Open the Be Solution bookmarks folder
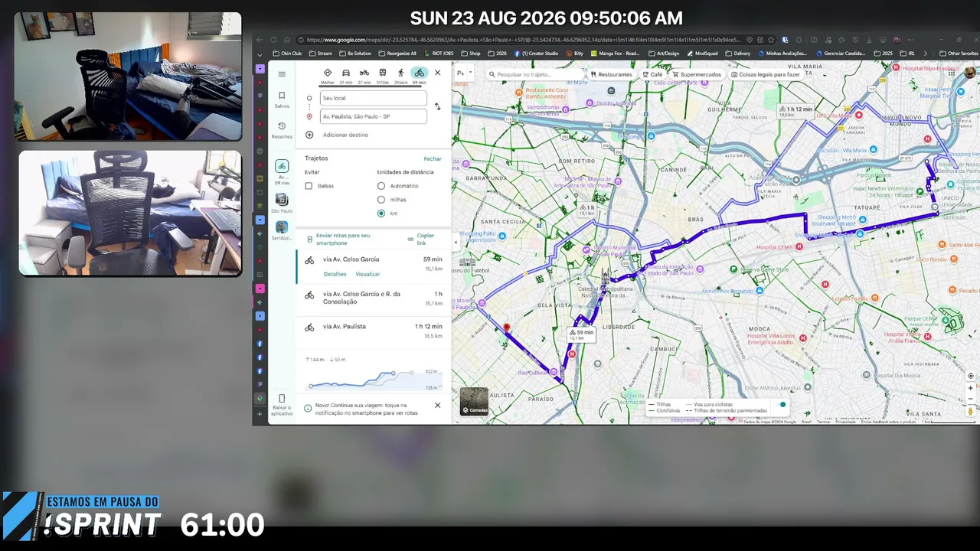This screenshot has height=551, width=980. click(355, 54)
